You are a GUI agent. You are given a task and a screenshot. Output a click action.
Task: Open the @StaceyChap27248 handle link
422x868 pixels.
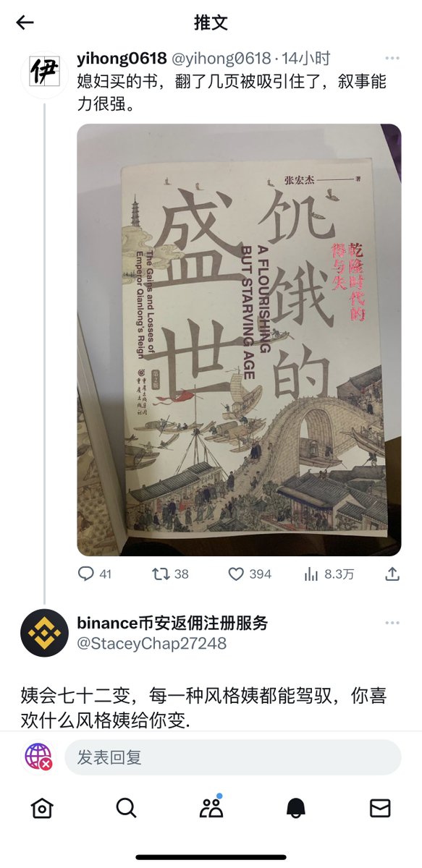pyautogui.click(x=151, y=643)
